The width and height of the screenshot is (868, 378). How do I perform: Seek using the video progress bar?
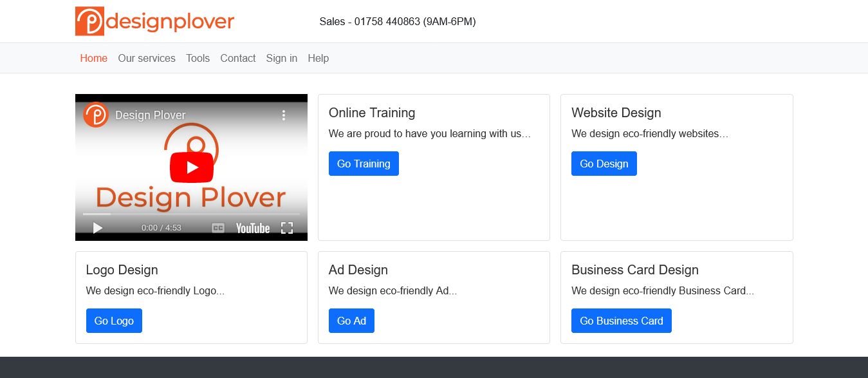tap(191, 214)
